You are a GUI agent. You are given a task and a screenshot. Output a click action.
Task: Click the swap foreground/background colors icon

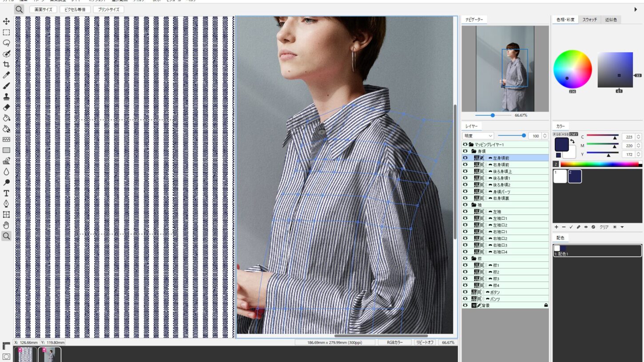point(572,141)
